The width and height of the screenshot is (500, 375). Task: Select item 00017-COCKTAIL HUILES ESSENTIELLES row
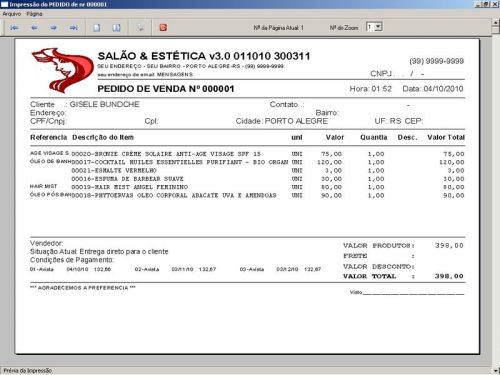pyautogui.click(x=247, y=162)
